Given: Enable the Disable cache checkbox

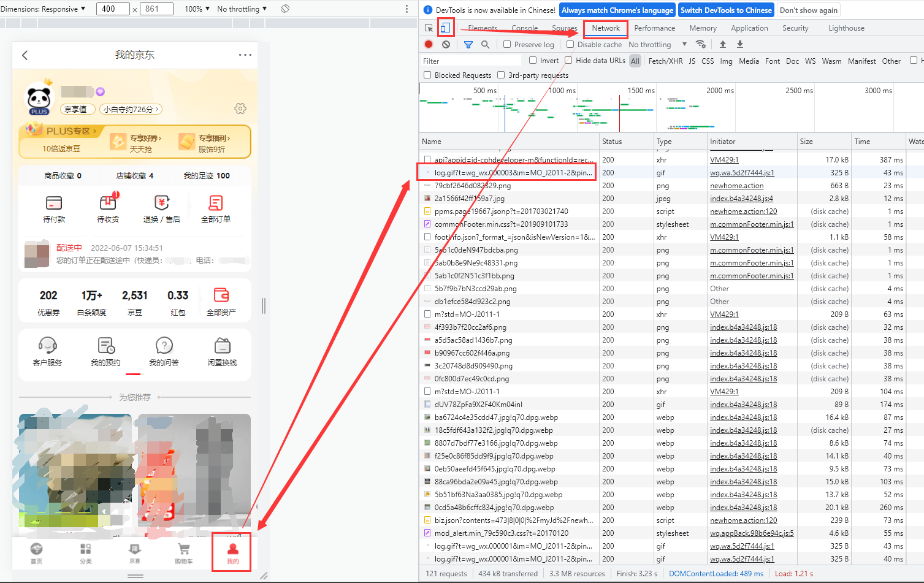Looking at the screenshot, I should [x=570, y=44].
